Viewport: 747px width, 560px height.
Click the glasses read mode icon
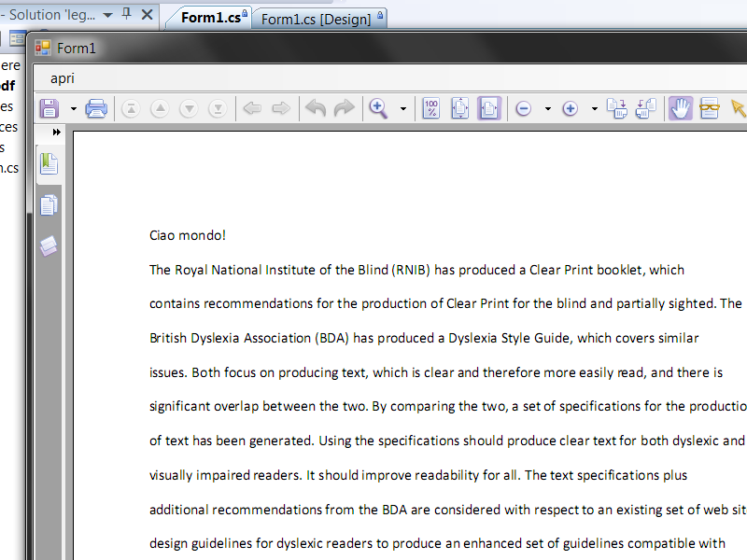pyautogui.click(x=710, y=108)
